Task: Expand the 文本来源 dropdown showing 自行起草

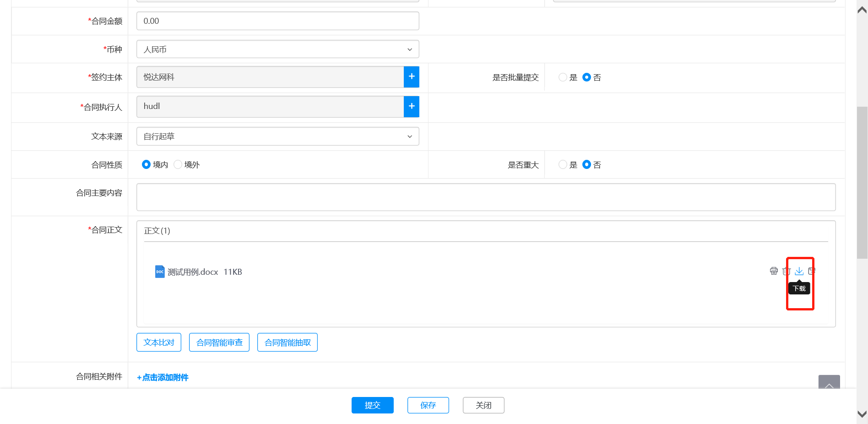Action: pyautogui.click(x=277, y=136)
